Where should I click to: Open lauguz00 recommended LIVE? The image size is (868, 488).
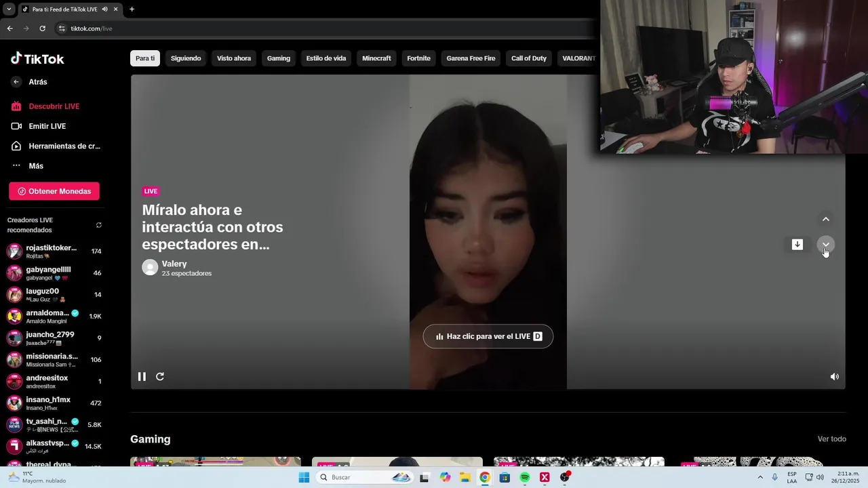(x=54, y=295)
